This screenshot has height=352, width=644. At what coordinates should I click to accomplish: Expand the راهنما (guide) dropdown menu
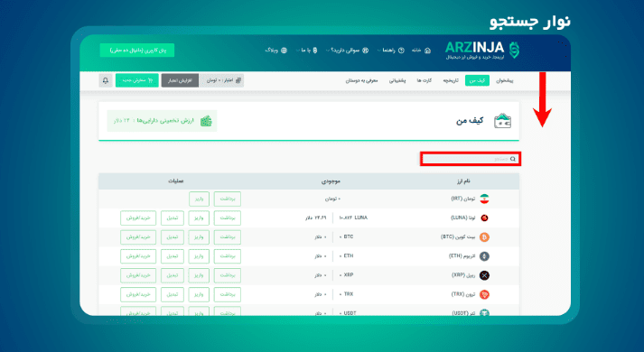click(390, 51)
